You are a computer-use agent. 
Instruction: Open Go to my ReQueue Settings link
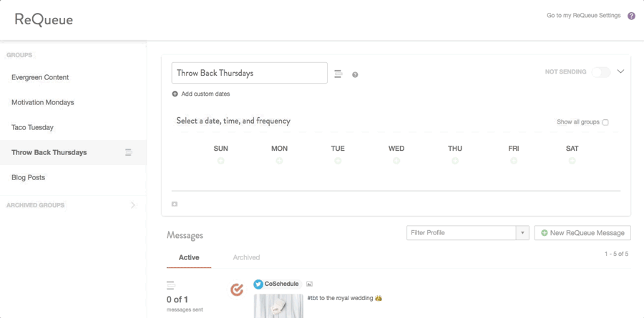584,16
